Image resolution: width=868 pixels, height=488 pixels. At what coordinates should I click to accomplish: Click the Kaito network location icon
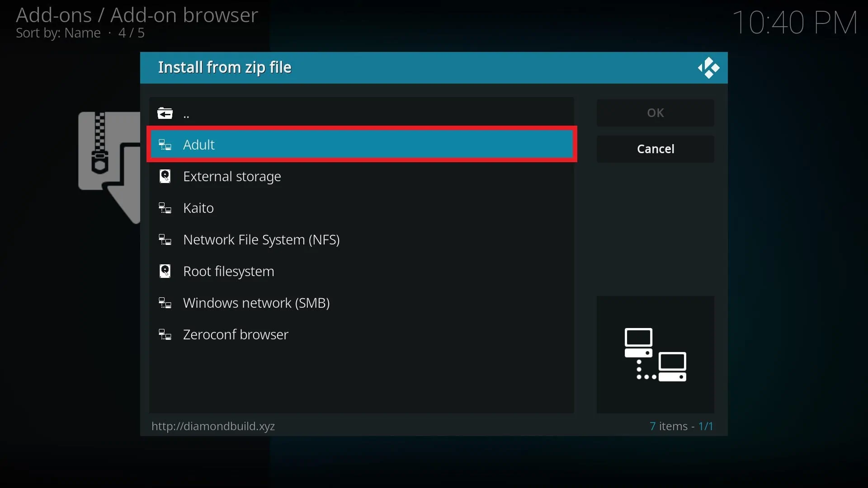point(165,207)
